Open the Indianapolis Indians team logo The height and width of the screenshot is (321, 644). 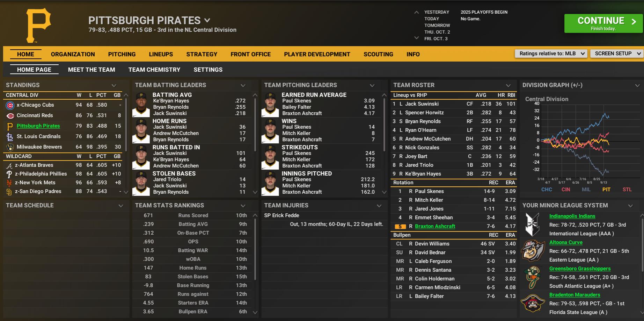coord(533,224)
